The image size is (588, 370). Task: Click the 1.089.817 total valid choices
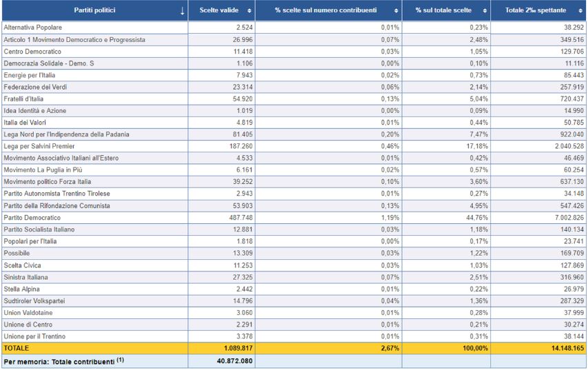238,348
